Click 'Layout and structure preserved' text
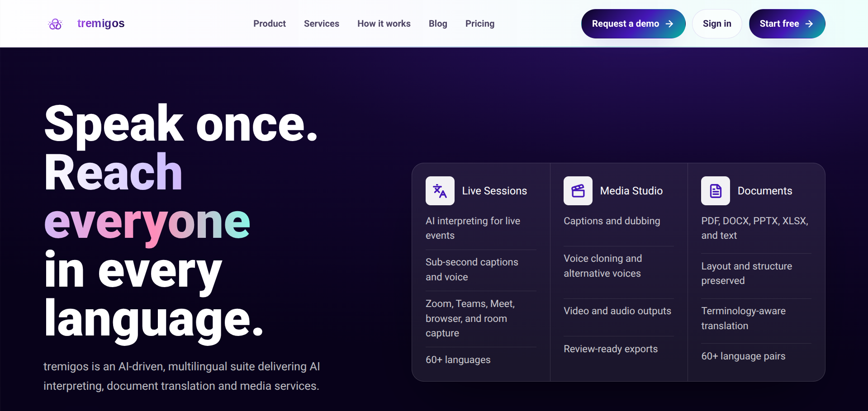 point(746,273)
